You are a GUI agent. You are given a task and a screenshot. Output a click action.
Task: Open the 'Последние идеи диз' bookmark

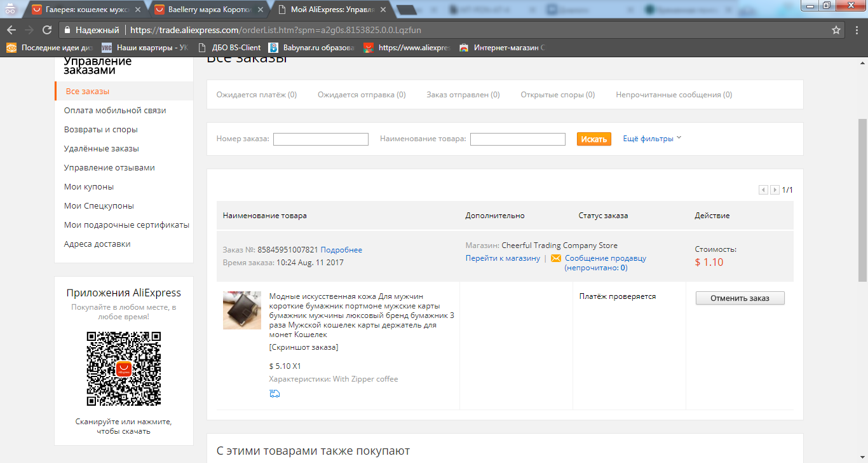(x=50, y=48)
